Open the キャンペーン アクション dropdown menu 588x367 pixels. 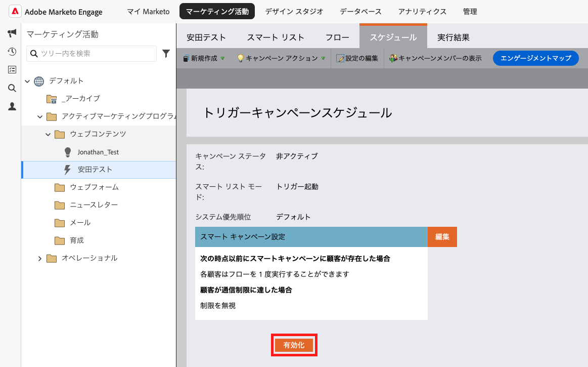click(x=281, y=58)
